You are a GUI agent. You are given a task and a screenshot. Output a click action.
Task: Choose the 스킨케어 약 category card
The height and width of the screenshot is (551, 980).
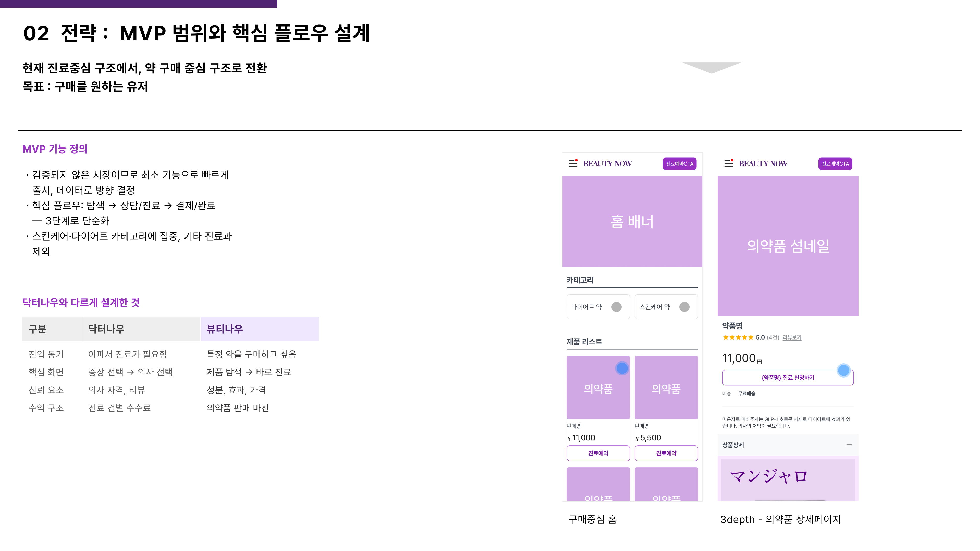coord(666,307)
